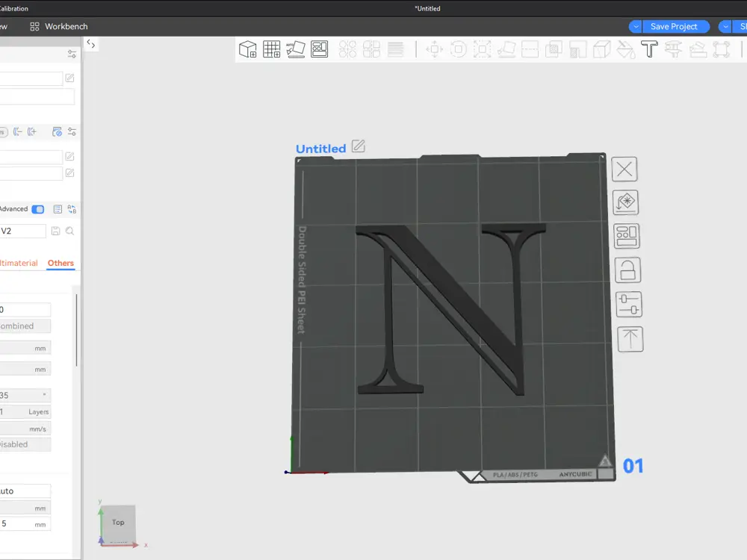The height and width of the screenshot is (560, 747).
Task: Select the Scale tool in toolbar
Action: (482, 49)
